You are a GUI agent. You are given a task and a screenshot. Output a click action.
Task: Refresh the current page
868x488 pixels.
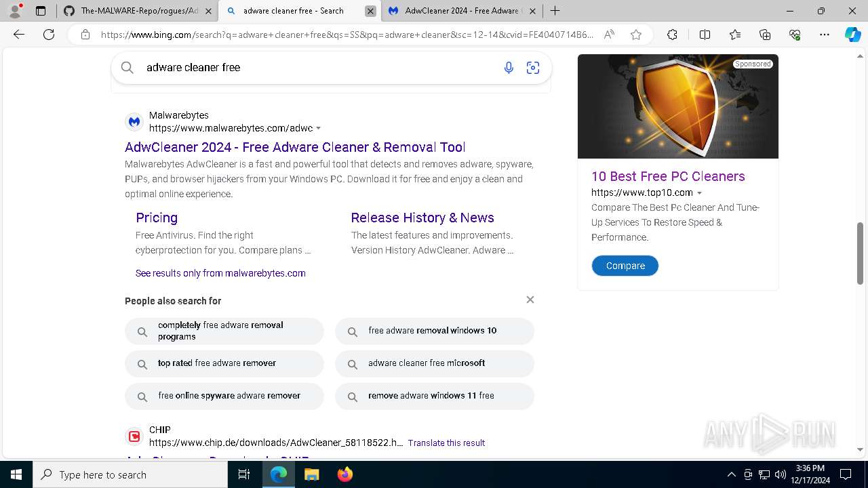pyautogui.click(x=49, y=35)
